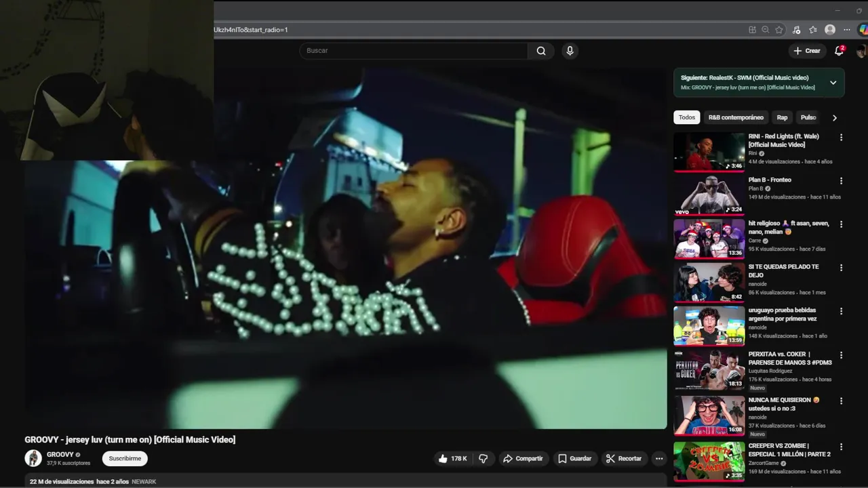
Task: Open options menu for Plan B - Fronteo
Action: pos(841,181)
